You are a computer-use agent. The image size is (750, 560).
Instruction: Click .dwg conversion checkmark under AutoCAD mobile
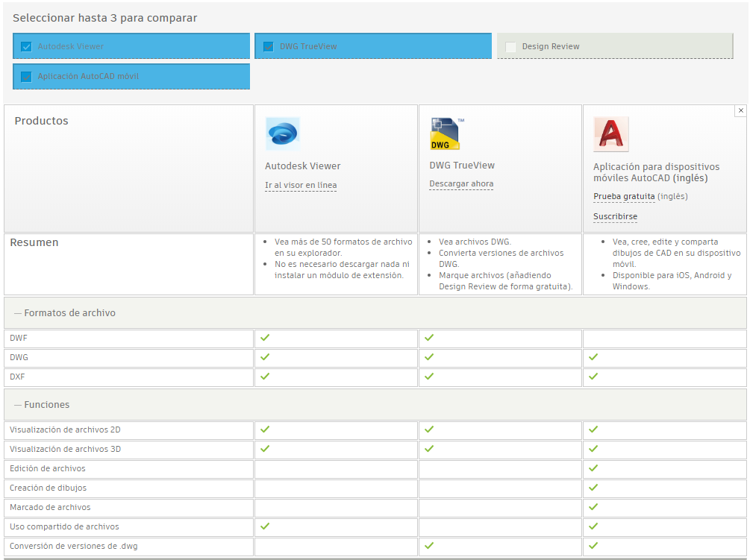593,545
